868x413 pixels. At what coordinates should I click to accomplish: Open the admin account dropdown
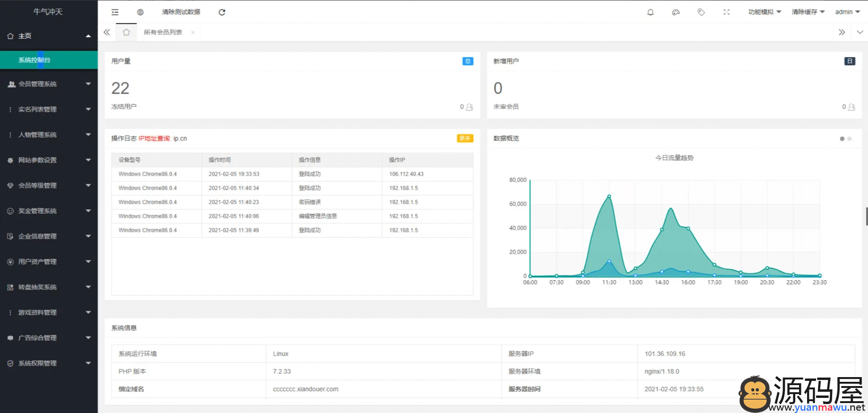point(847,12)
